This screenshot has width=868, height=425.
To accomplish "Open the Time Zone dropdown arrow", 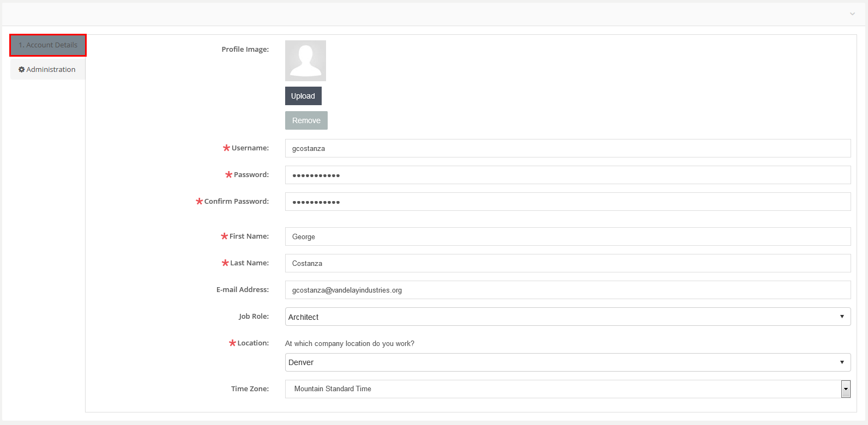I will click(846, 389).
